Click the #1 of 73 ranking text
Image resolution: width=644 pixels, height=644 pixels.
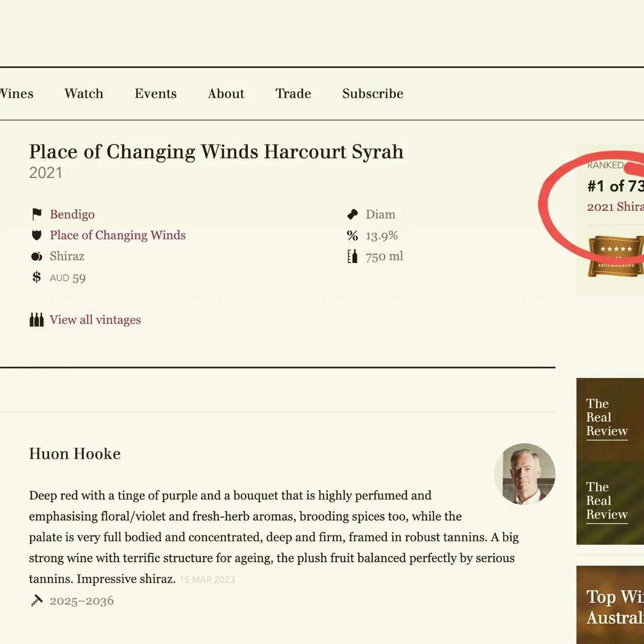615,186
